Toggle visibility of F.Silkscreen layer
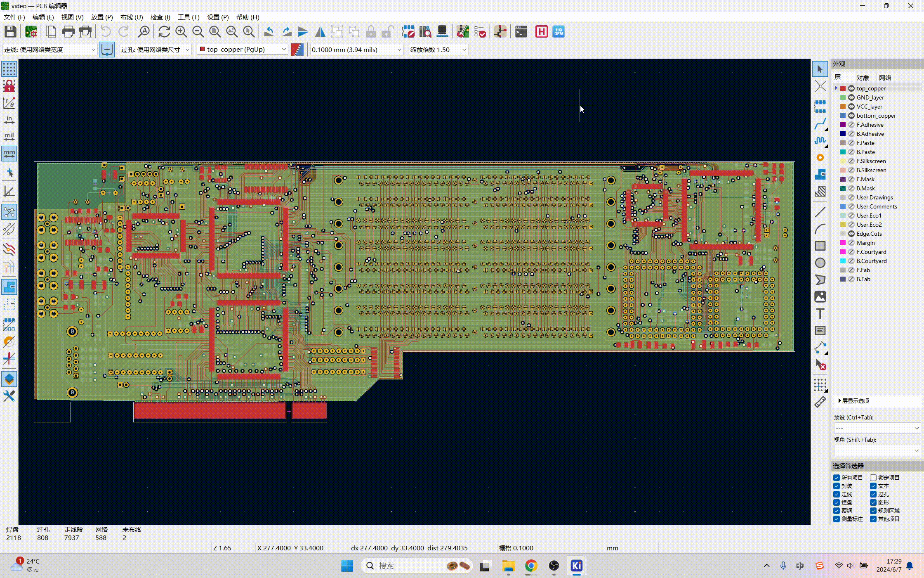 pyautogui.click(x=851, y=161)
